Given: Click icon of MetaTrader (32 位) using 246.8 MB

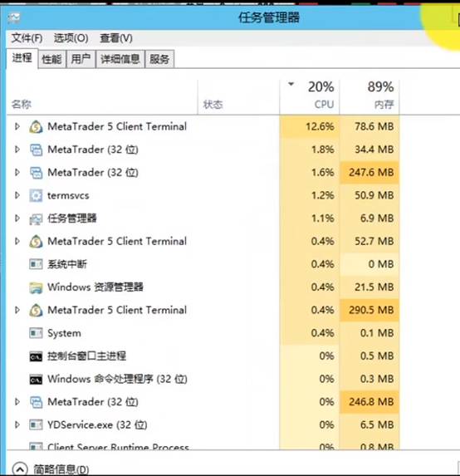Looking at the screenshot, I should (36, 402).
